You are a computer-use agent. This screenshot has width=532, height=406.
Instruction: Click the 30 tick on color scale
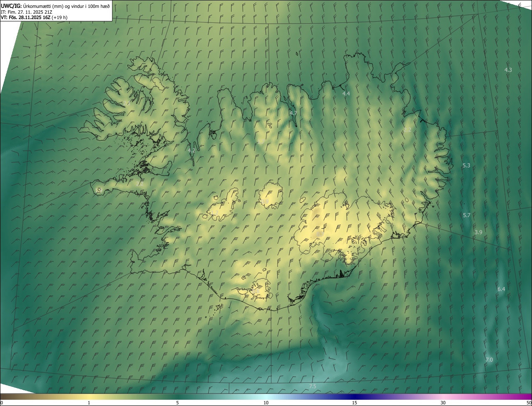[x=443, y=403]
